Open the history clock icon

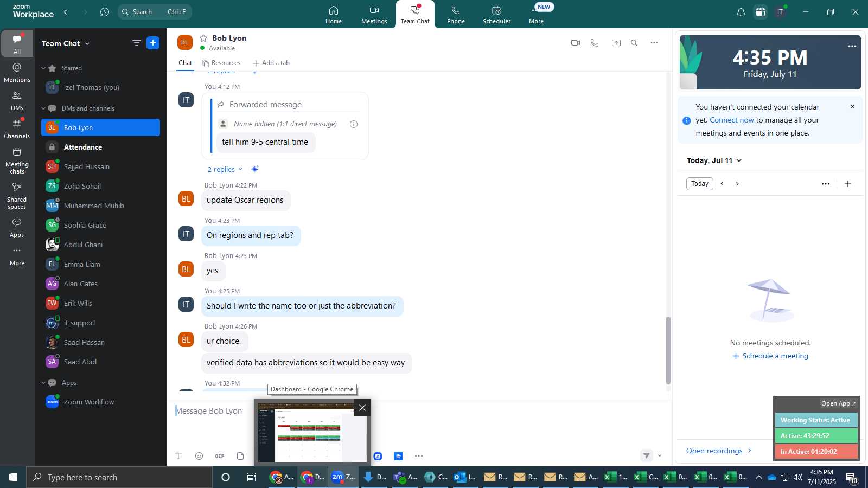pyautogui.click(x=105, y=12)
